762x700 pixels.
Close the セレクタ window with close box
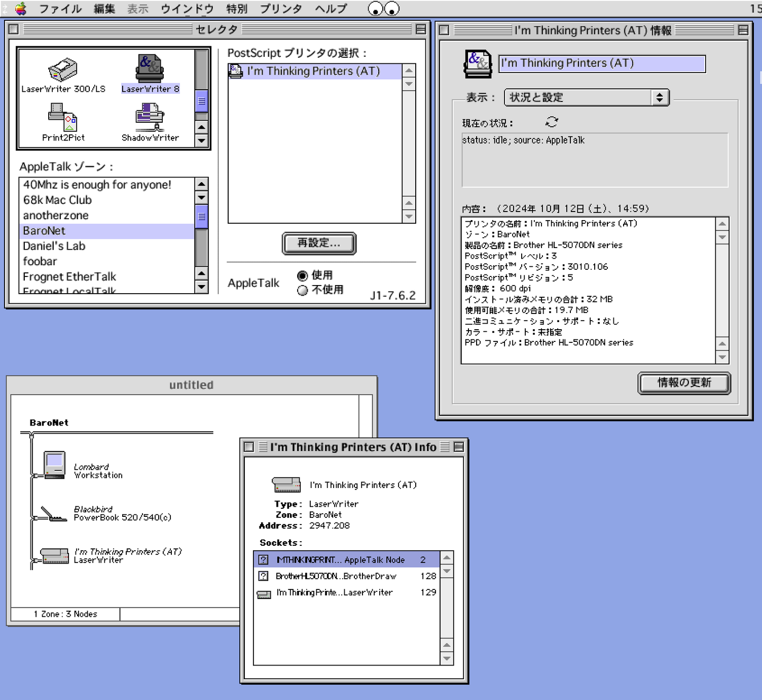coord(14,29)
